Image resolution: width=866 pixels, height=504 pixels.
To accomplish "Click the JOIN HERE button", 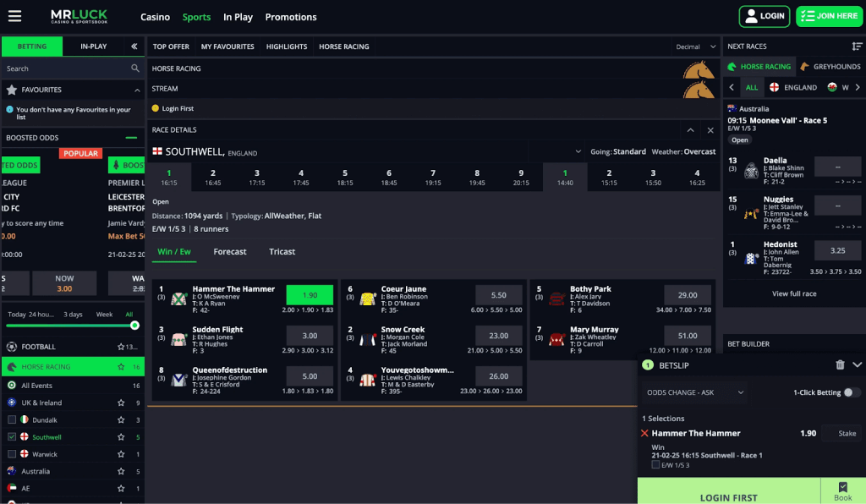I will tap(829, 16).
